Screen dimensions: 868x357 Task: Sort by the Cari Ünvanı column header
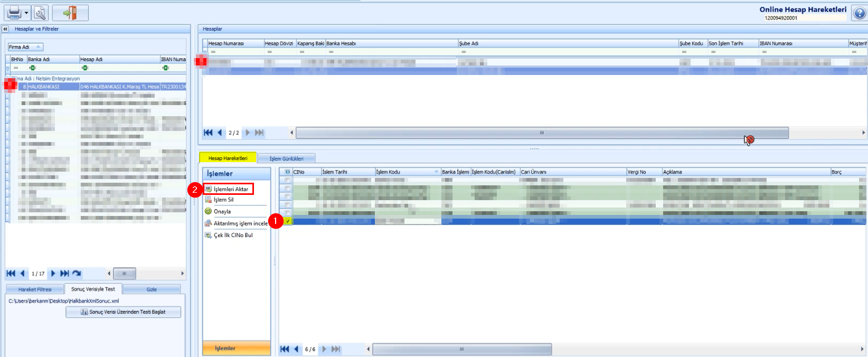[x=573, y=172]
